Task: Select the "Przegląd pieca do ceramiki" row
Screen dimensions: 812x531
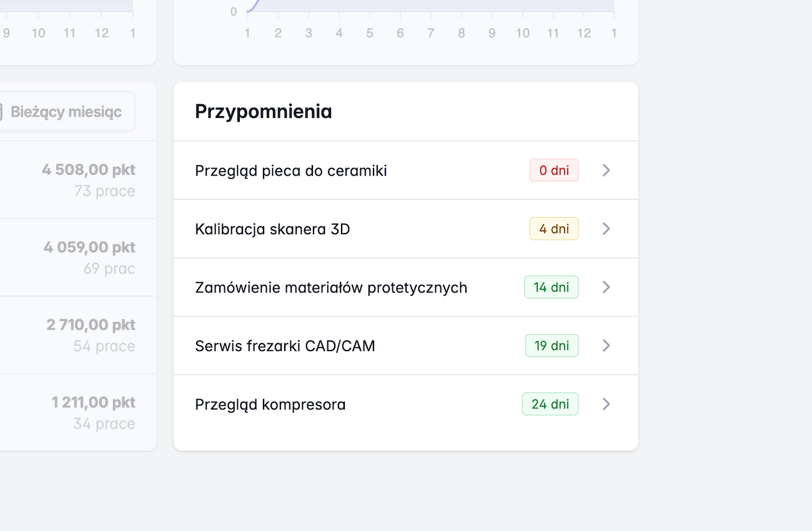Action: [290, 170]
